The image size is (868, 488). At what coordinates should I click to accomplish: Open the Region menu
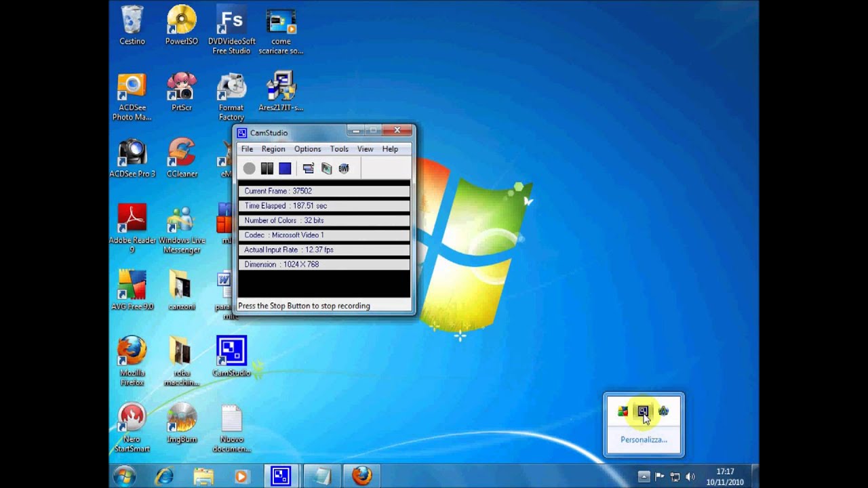(273, 149)
